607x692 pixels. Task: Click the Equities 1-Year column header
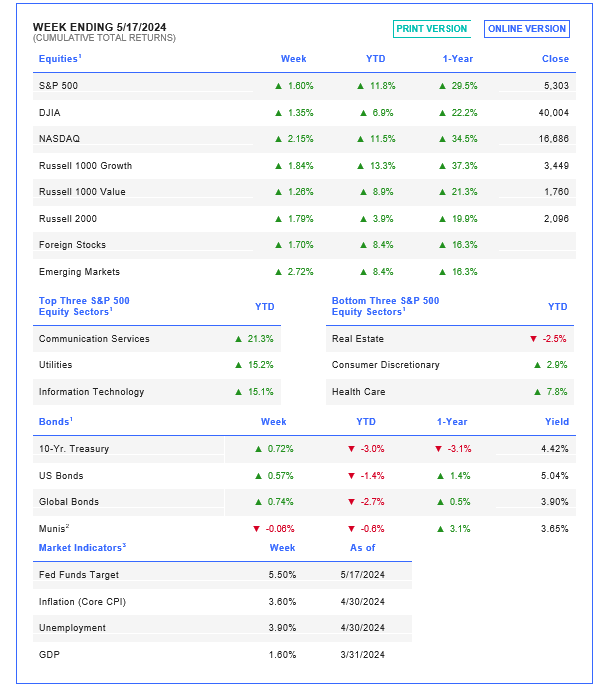[x=458, y=59]
